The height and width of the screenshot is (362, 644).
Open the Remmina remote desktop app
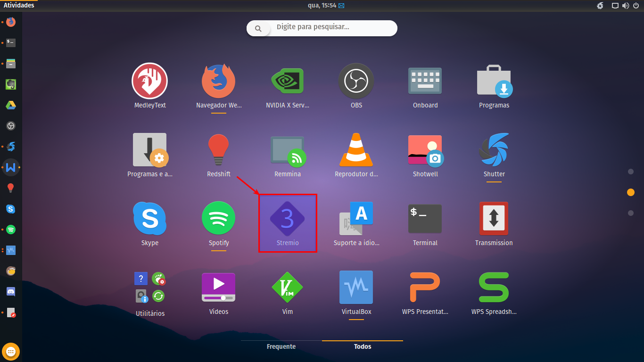(x=288, y=151)
